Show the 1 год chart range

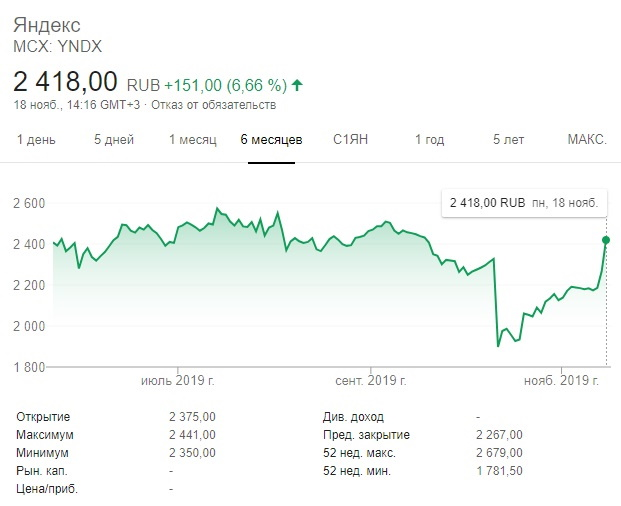pos(429,139)
